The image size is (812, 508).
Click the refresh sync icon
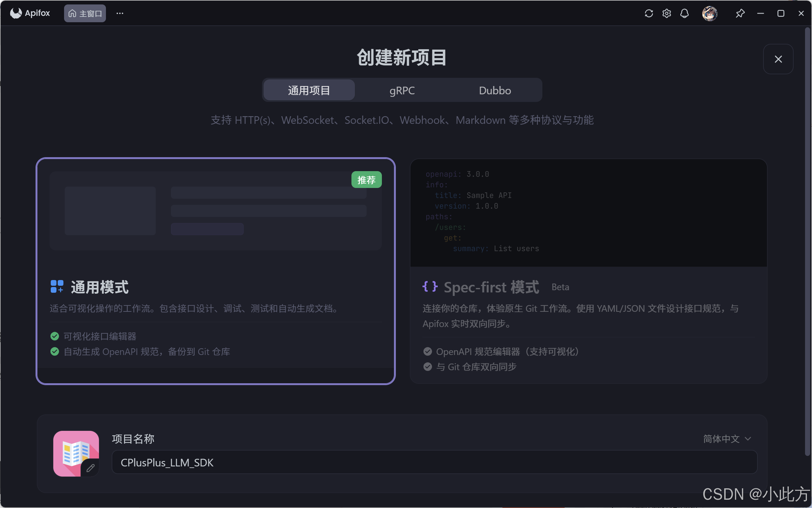click(649, 13)
